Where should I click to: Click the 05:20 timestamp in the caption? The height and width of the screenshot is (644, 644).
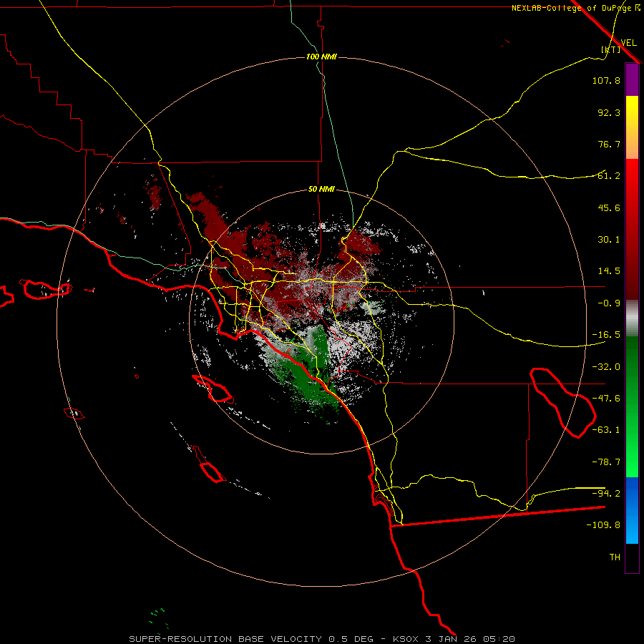499,639
